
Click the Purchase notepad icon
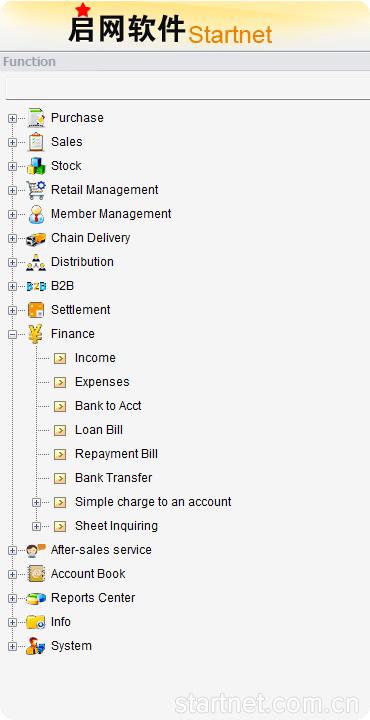[36, 118]
